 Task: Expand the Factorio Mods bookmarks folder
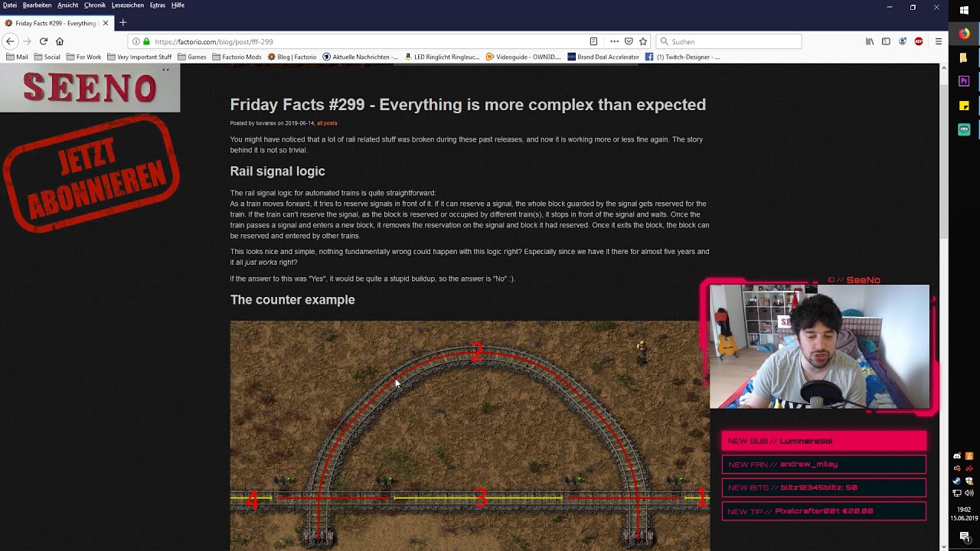(x=237, y=57)
